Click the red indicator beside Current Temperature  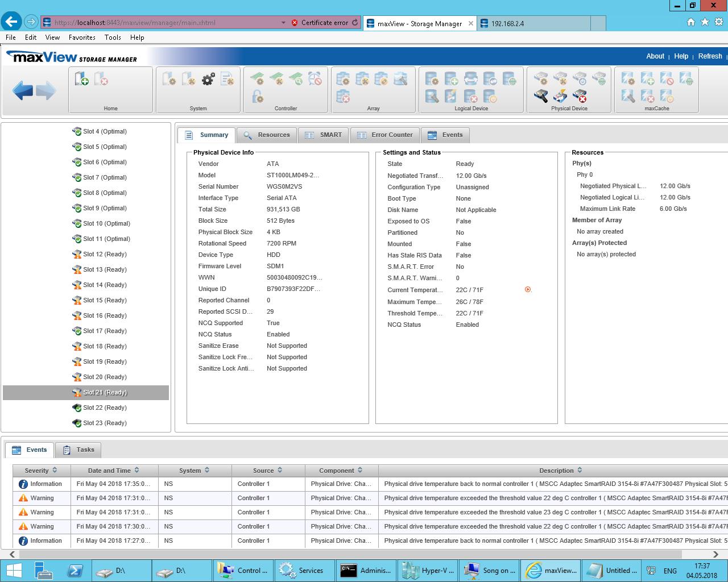click(528, 290)
